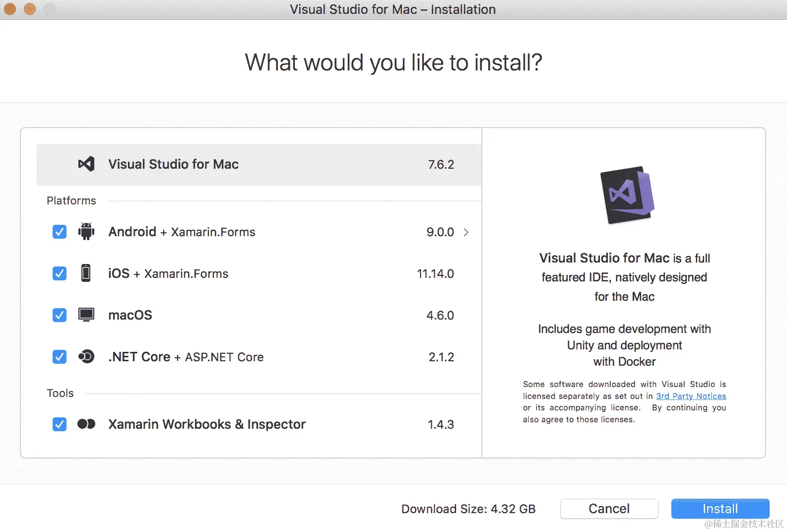Click the Android robot icon
787x532 pixels.
click(86, 232)
